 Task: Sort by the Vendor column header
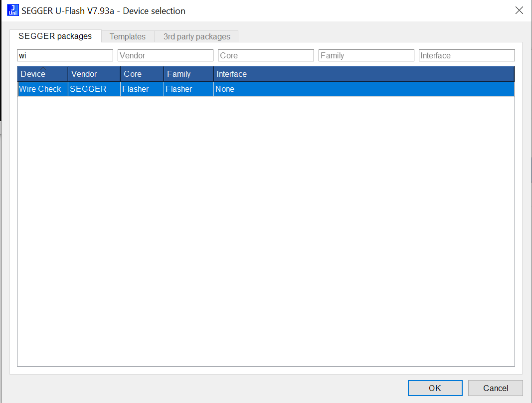(x=94, y=74)
